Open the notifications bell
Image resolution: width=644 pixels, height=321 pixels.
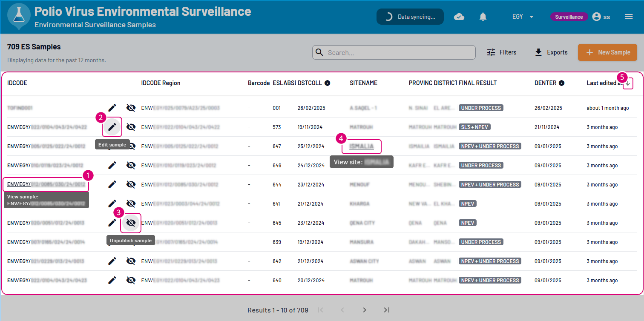click(x=483, y=17)
